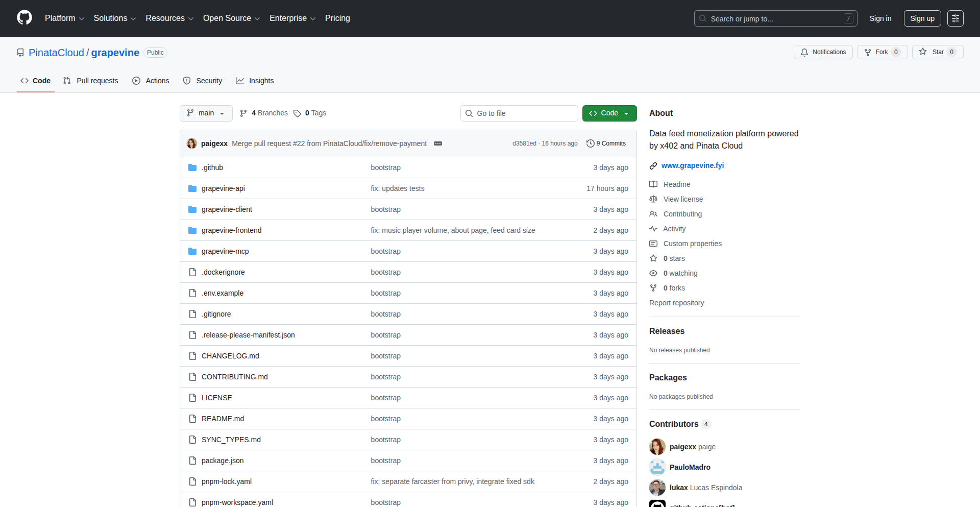Click the watching eye icon
Viewport: 980px width, 507px height.
click(x=653, y=273)
